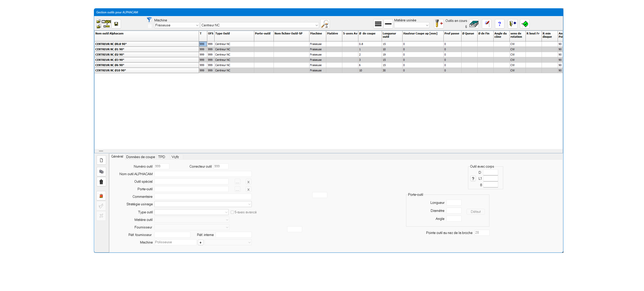This screenshot has height=291, width=644.
Task: Open the dropdown next to Machine plus button
Action: coord(228,242)
